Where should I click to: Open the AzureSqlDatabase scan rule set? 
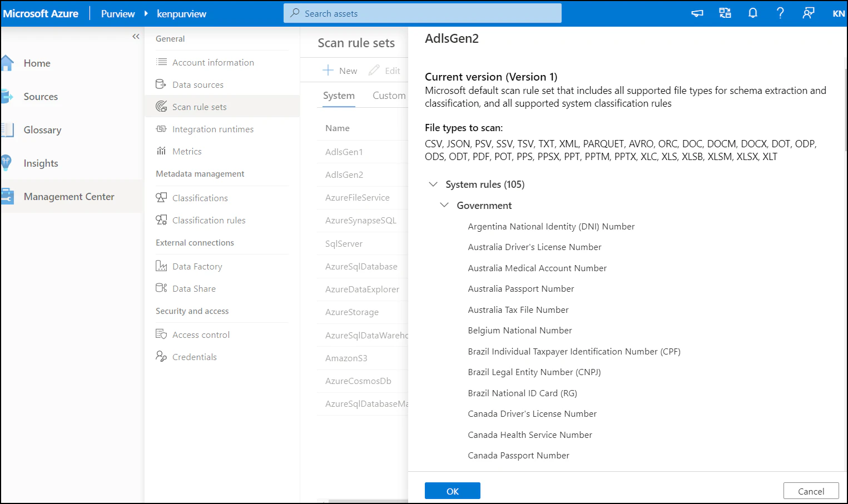361,266
